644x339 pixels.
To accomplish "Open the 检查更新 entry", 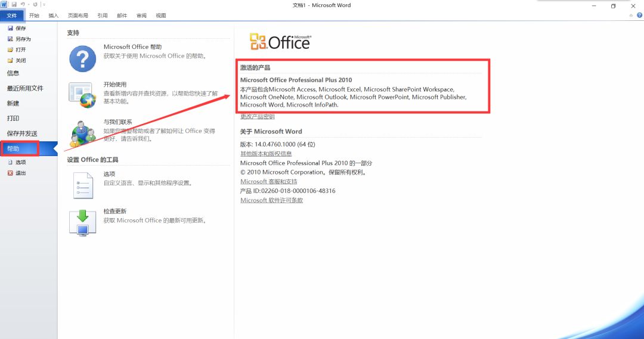I will [115, 212].
